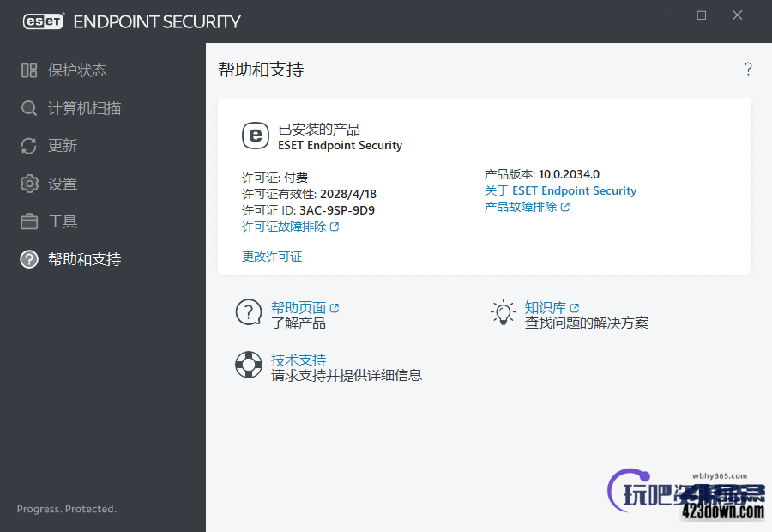Screen dimensions: 772x532
Task: Minimize the ESET window
Action: [x=665, y=15]
